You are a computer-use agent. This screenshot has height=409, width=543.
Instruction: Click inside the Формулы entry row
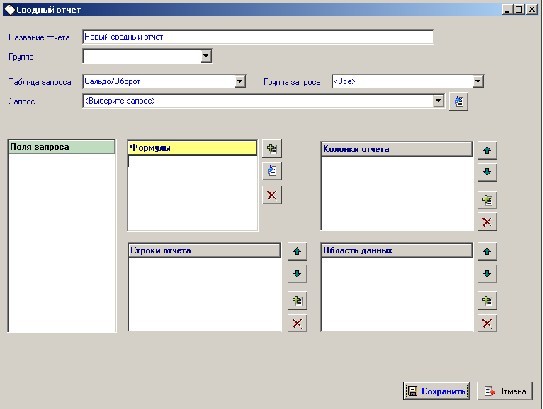click(192, 161)
